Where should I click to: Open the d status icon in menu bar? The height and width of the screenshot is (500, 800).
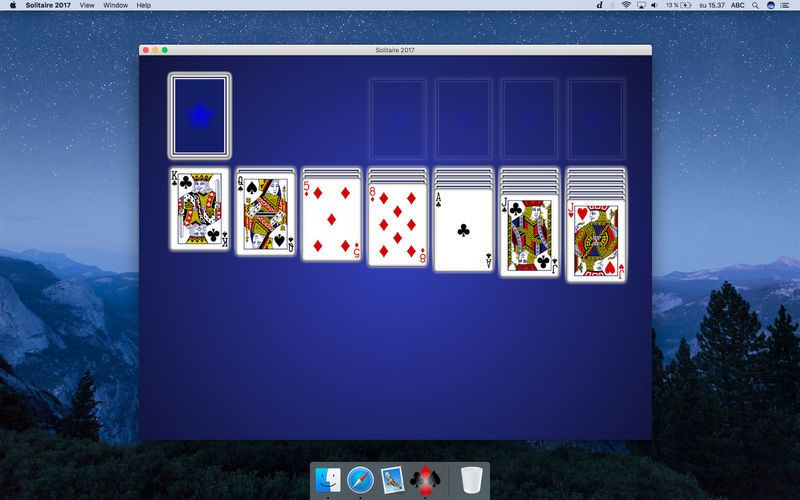pos(599,5)
